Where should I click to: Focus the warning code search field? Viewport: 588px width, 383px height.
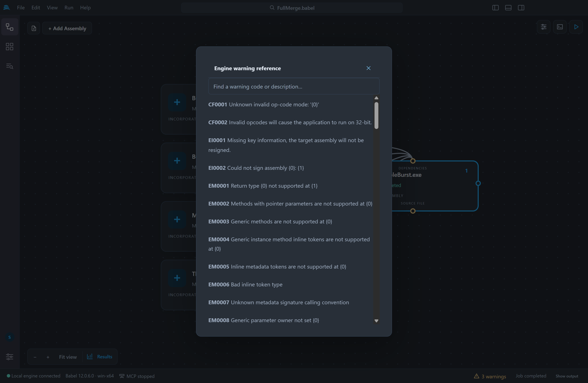[x=294, y=86]
